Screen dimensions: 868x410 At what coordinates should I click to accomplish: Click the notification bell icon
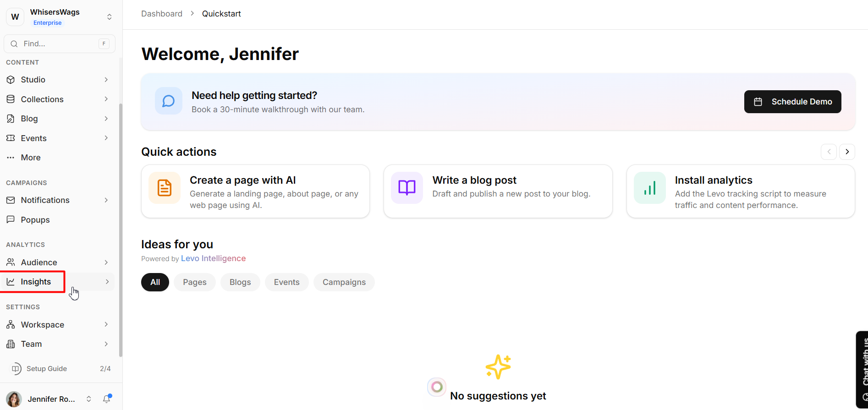click(x=107, y=399)
